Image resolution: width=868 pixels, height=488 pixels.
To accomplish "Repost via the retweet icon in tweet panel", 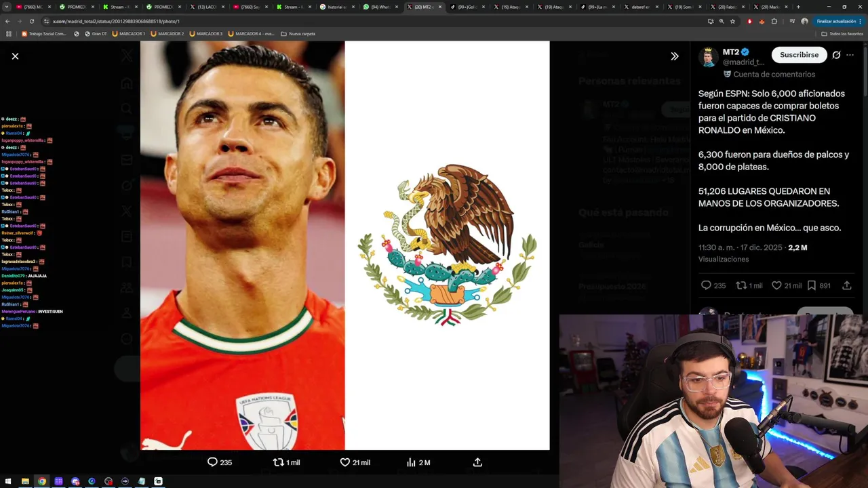I will 742,285.
